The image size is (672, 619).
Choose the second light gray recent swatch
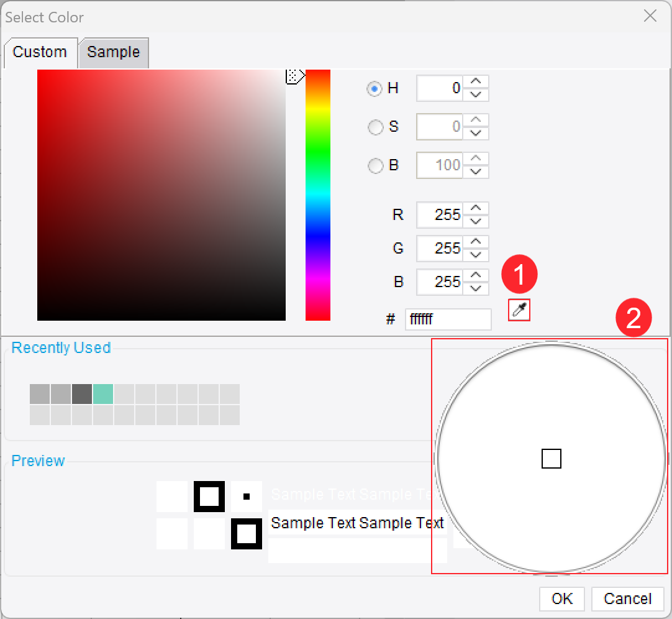pos(61,394)
